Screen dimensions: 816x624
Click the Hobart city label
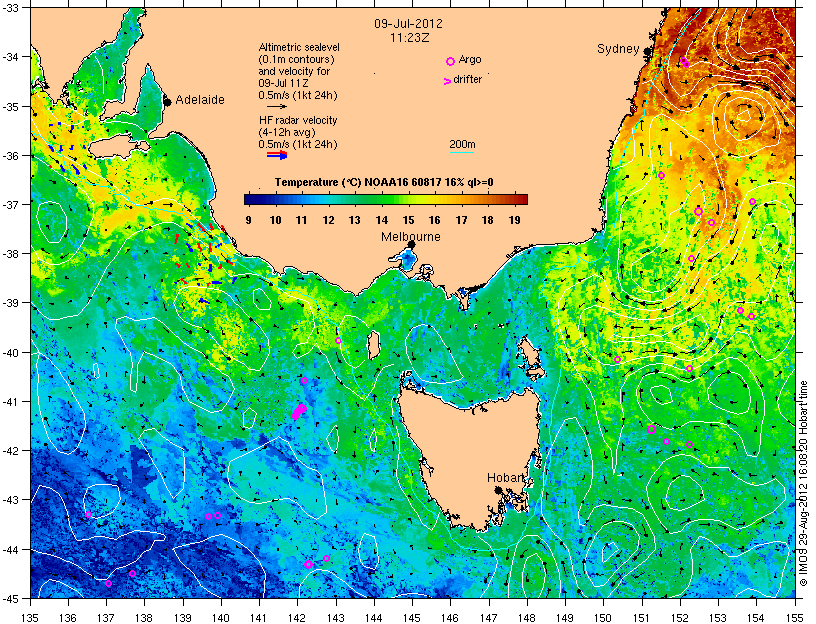coord(505,477)
